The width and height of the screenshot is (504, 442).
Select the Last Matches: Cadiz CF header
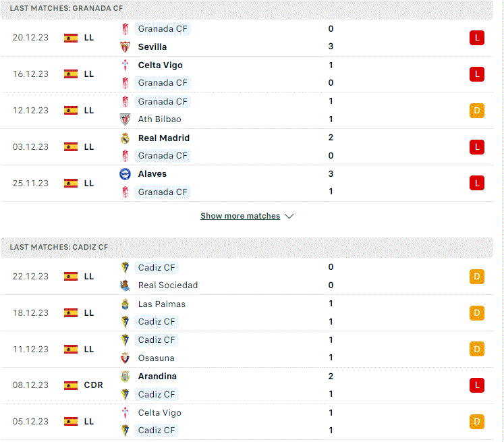coord(247,248)
